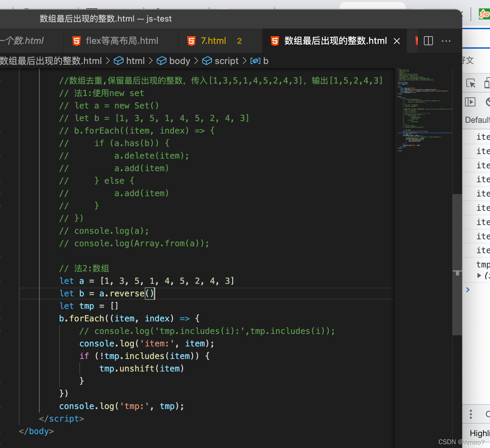Click DevTools inspect element icon
The width and height of the screenshot is (490, 448).
(471, 83)
